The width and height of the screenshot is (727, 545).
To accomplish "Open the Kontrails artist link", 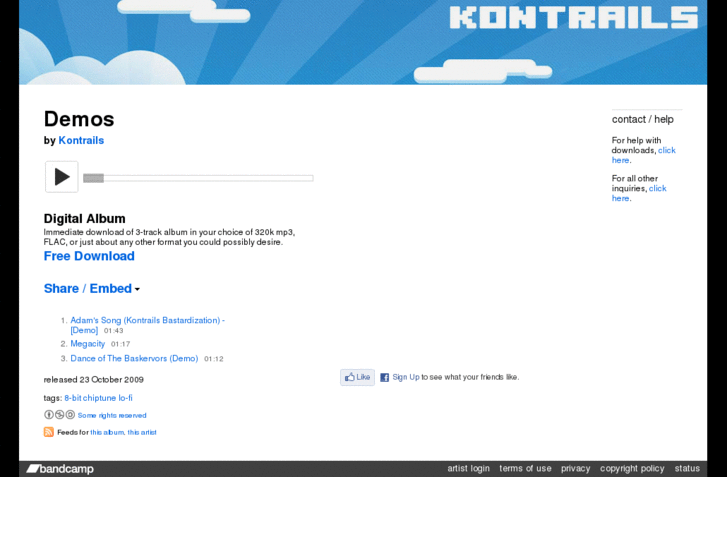I will pyautogui.click(x=81, y=141).
